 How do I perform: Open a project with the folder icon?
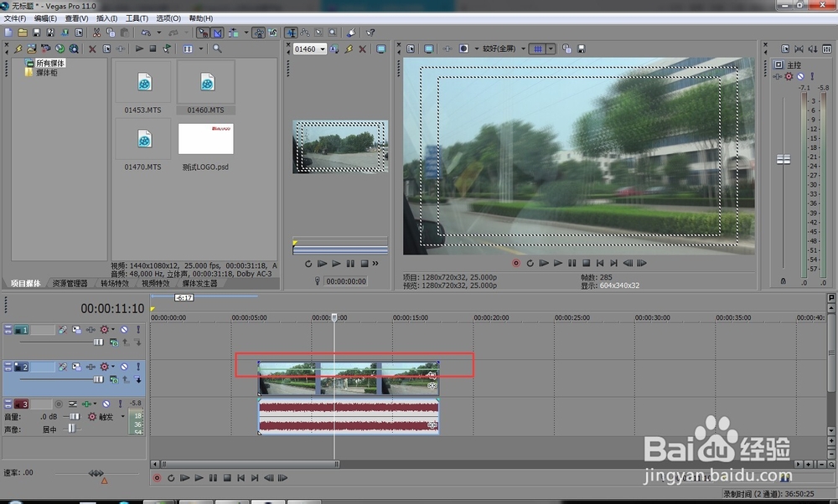coord(23,33)
